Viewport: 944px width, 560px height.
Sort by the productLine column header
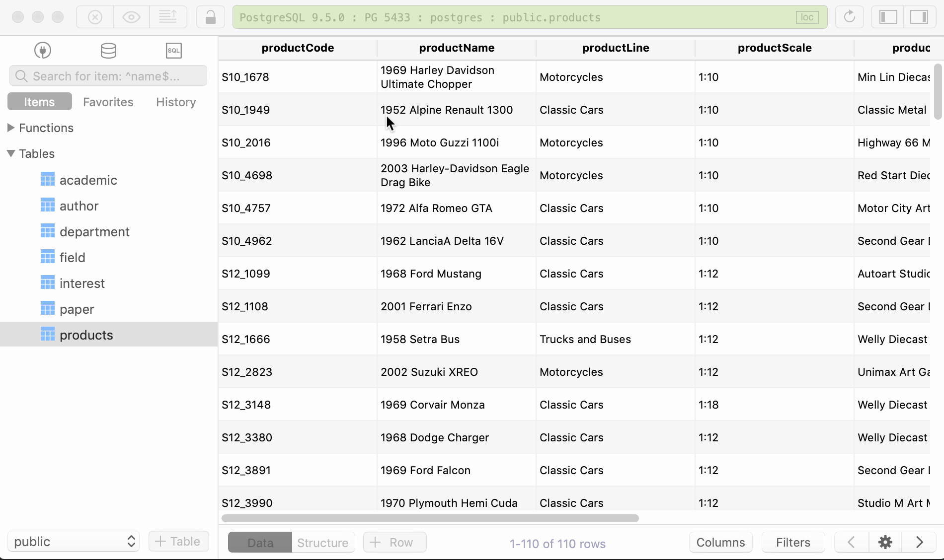[x=616, y=48]
